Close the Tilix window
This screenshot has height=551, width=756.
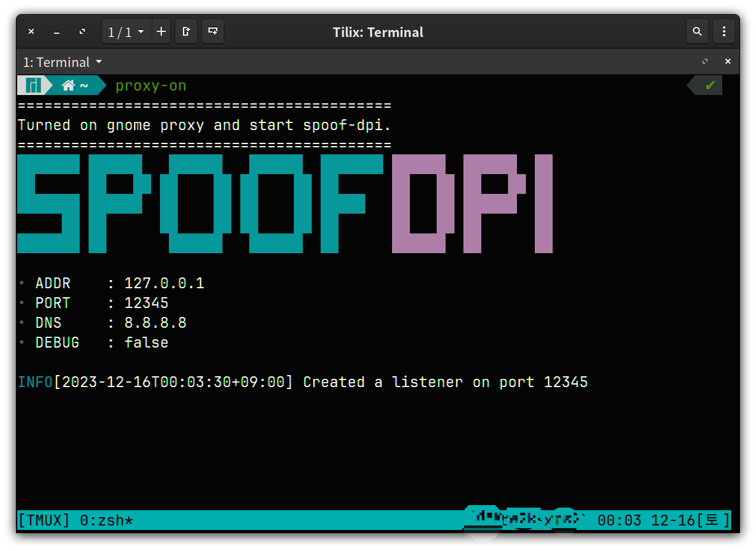[x=31, y=31]
